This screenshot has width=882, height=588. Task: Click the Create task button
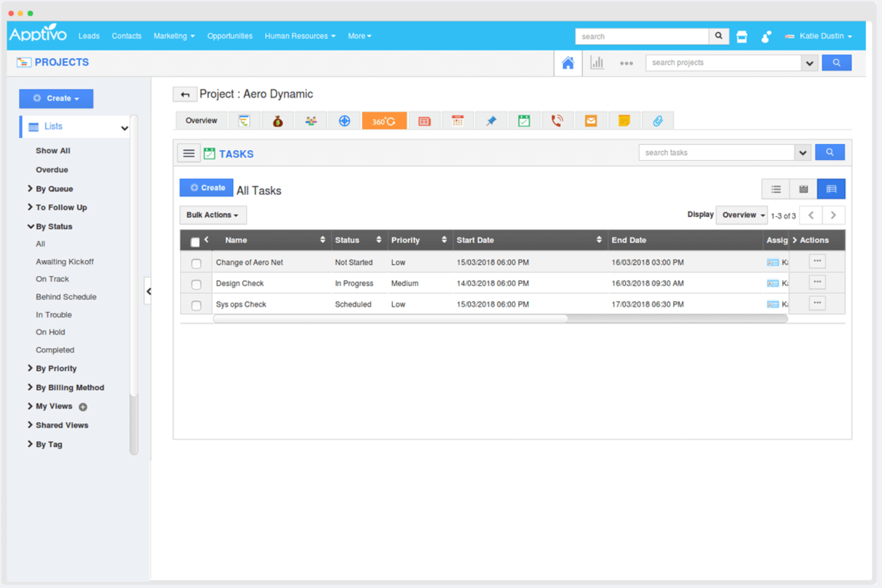(206, 187)
